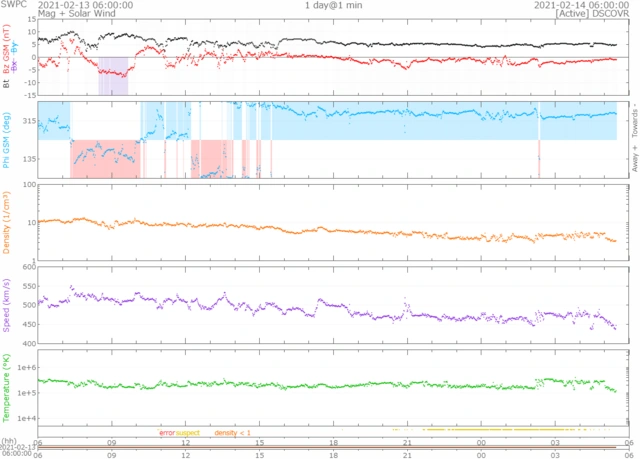
Task: Click the 'Speed (km/s)' axis label
Action: (6, 305)
